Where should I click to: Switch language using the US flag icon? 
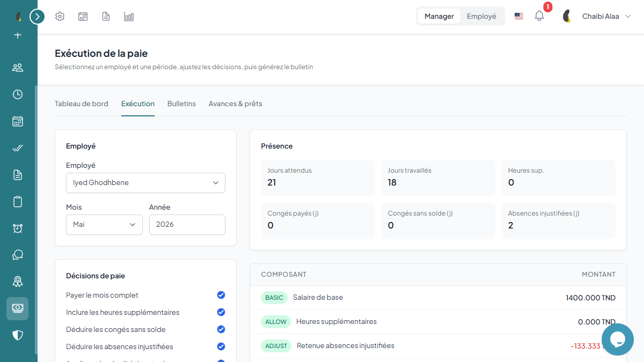pos(519,17)
